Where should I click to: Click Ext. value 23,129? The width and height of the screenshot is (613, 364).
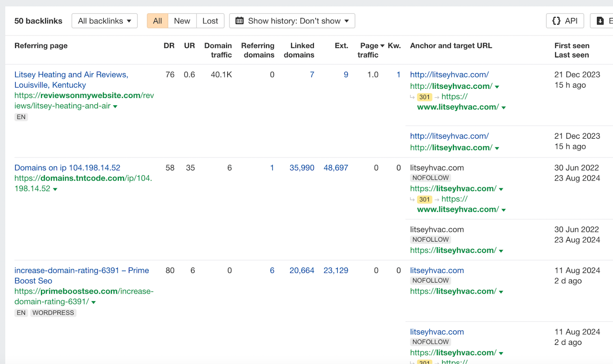[x=336, y=270]
